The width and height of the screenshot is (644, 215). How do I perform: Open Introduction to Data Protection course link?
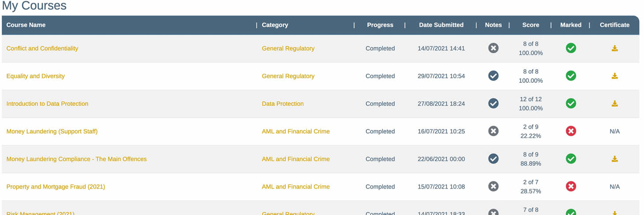tap(47, 104)
